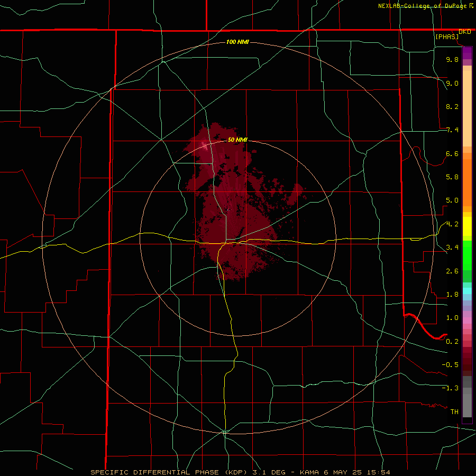The image size is (476, 476).
Task: Click the 15:54 timestamp in caption
Action: [378, 472]
